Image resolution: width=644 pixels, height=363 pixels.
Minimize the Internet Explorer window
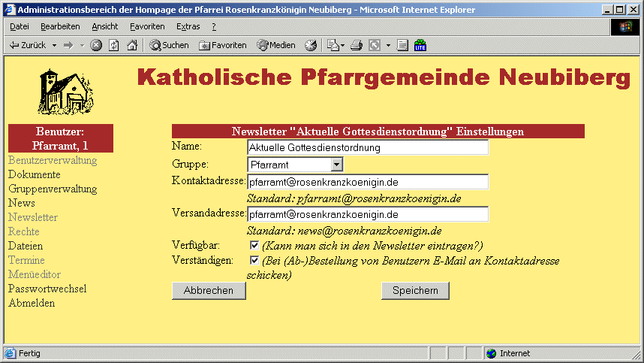click(607, 10)
